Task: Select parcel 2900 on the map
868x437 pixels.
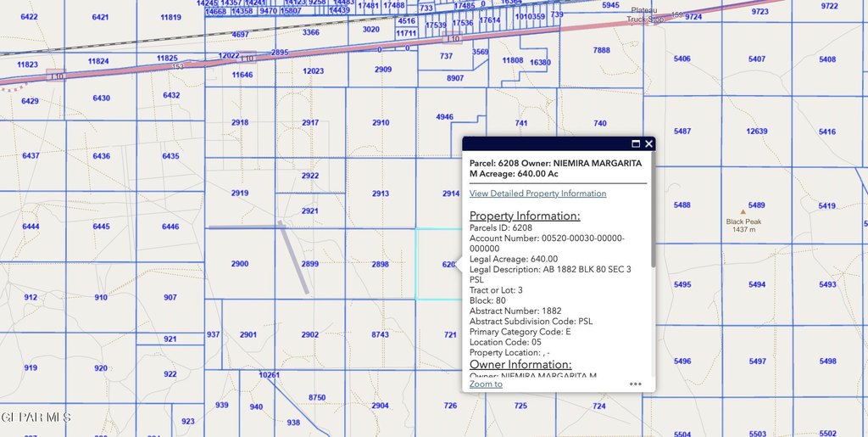Action: coord(240,264)
